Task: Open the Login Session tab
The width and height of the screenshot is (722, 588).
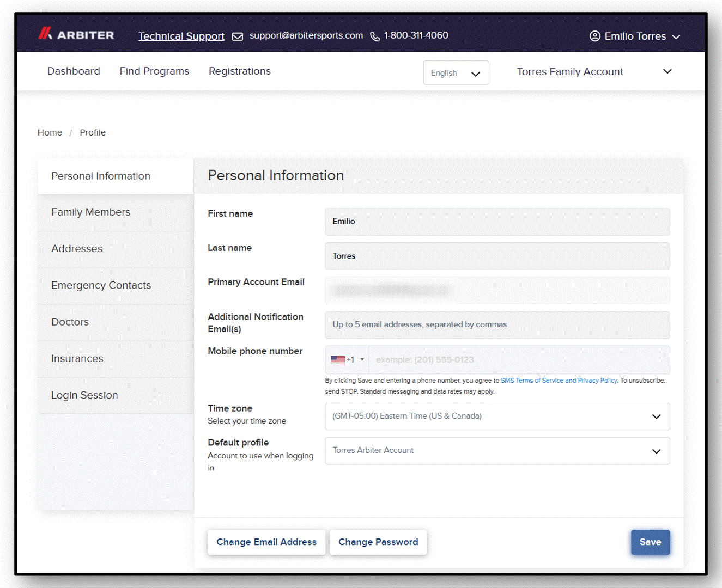Action: pos(116,395)
